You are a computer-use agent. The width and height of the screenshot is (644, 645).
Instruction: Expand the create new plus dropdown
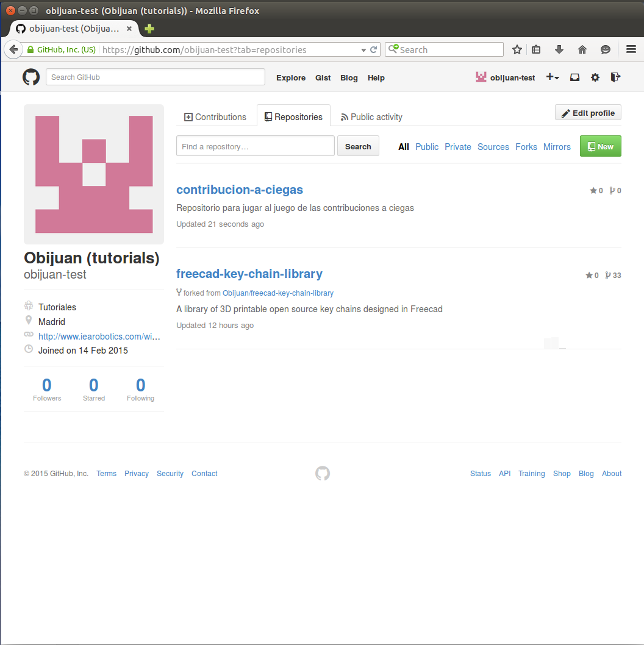click(x=553, y=77)
